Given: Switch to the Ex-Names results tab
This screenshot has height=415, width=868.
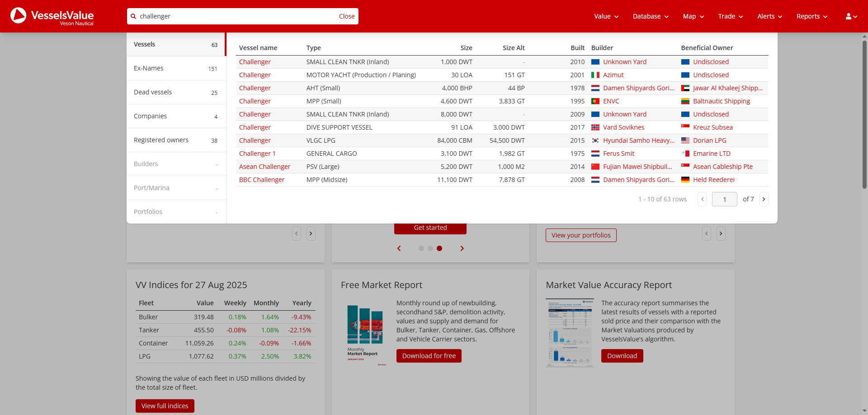Looking at the screenshot, I should click(x=176, y=68).
